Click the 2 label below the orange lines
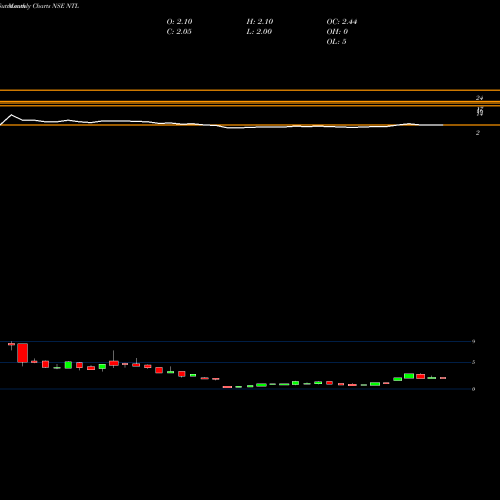The height and width of the screenshot is (500, 500). click(x=478, y=133)
